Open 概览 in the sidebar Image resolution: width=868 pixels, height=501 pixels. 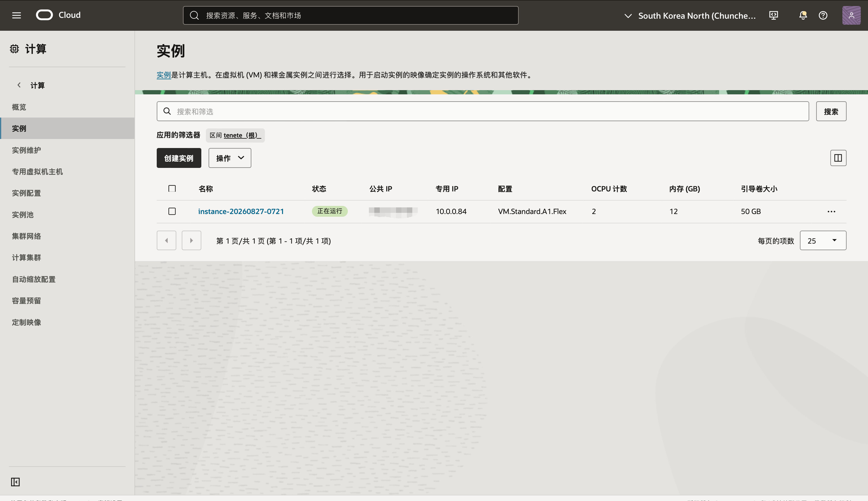click(19, 107)
